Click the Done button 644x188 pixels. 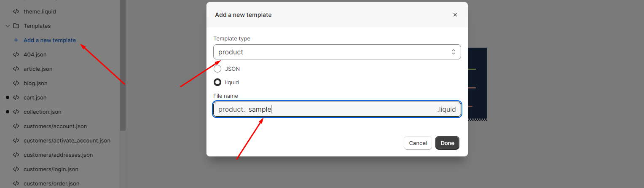click(447, 143)
